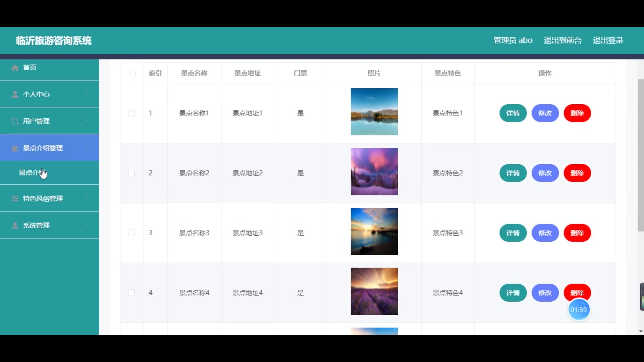
Task: Check the box for row 景点名称3
Action: [x=131, y=233]
